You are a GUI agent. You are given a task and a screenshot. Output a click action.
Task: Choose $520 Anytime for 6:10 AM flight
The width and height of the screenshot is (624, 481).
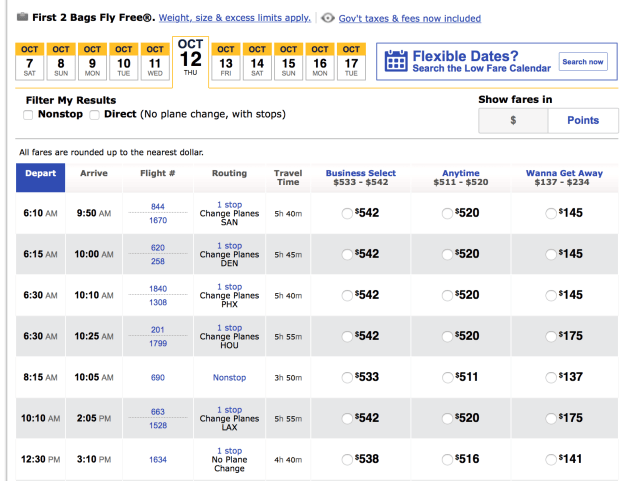pos(447,214)
